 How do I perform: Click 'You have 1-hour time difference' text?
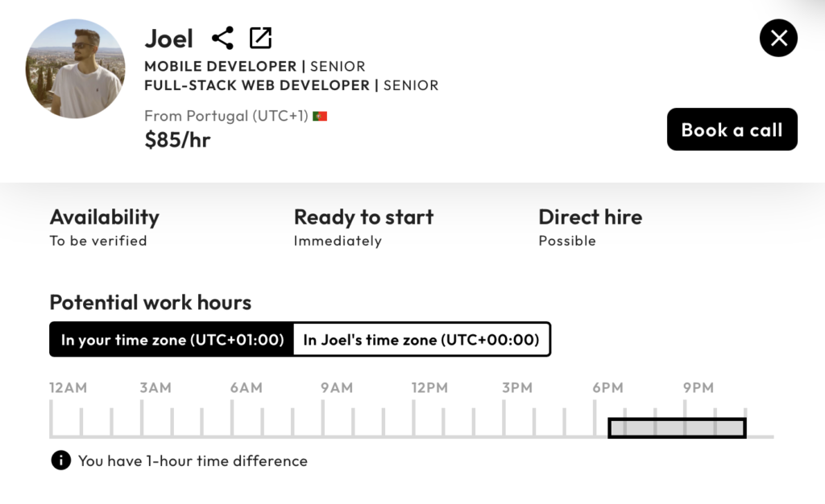click(193, 461)
